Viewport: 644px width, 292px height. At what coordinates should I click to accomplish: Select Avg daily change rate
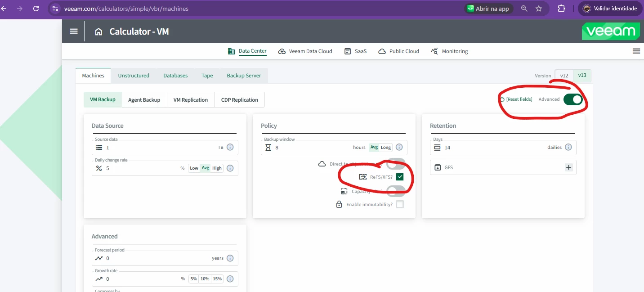206,168
